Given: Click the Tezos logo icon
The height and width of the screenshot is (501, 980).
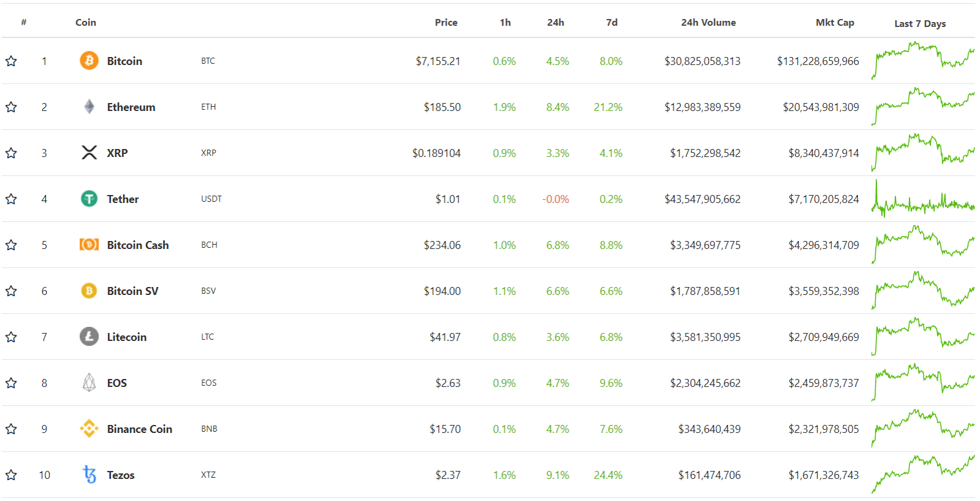Looking at the screenshot, I should 89,475.
